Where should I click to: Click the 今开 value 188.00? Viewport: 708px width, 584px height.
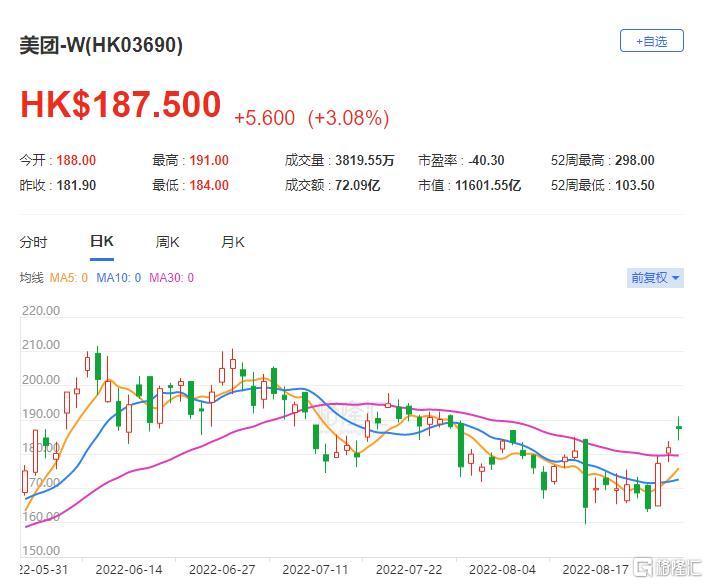(76, 160)
